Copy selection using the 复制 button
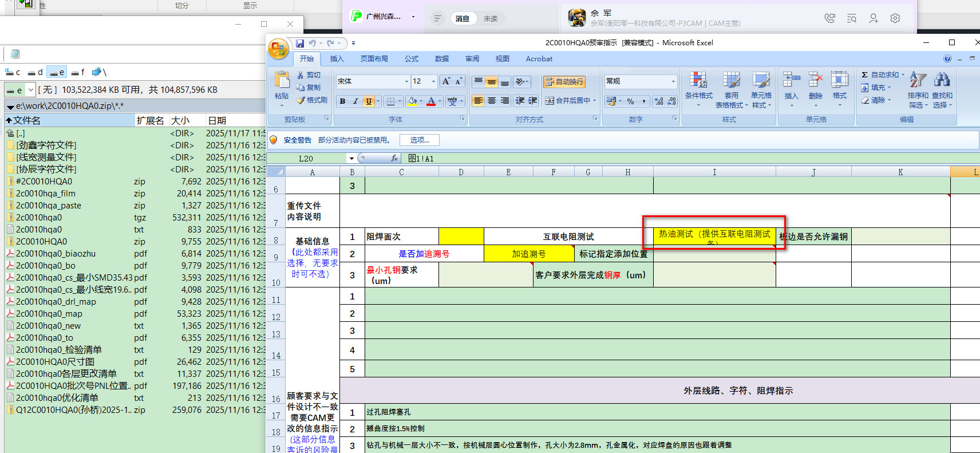 point(309,88)
